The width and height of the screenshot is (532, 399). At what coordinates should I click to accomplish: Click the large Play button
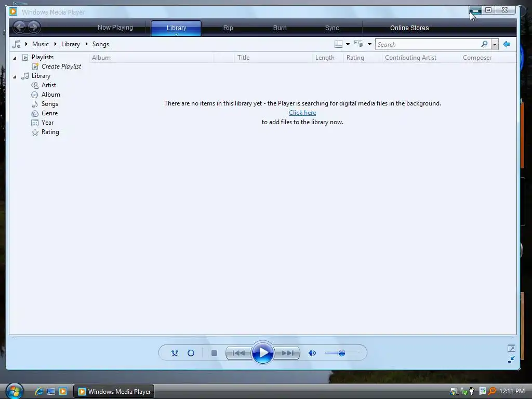click(262, 353)
